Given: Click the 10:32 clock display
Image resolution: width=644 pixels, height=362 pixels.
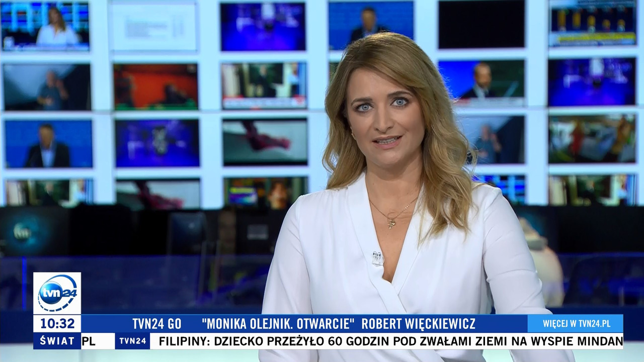Looking at the screenshot, I should point(57,323).
